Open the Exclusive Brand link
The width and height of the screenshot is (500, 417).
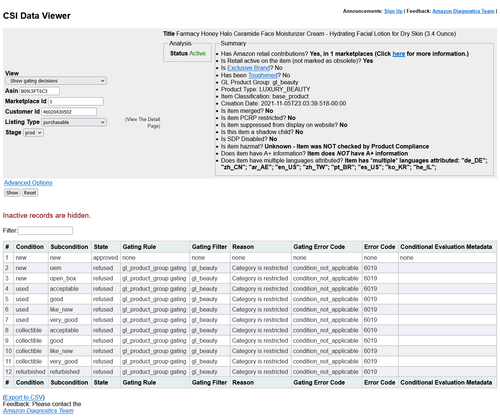(248, 68)
